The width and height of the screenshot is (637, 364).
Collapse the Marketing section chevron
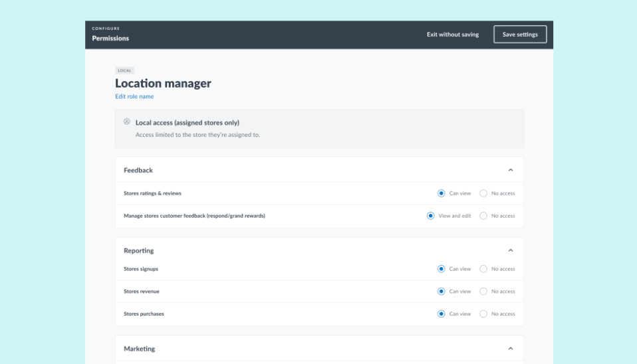[511, 349]
